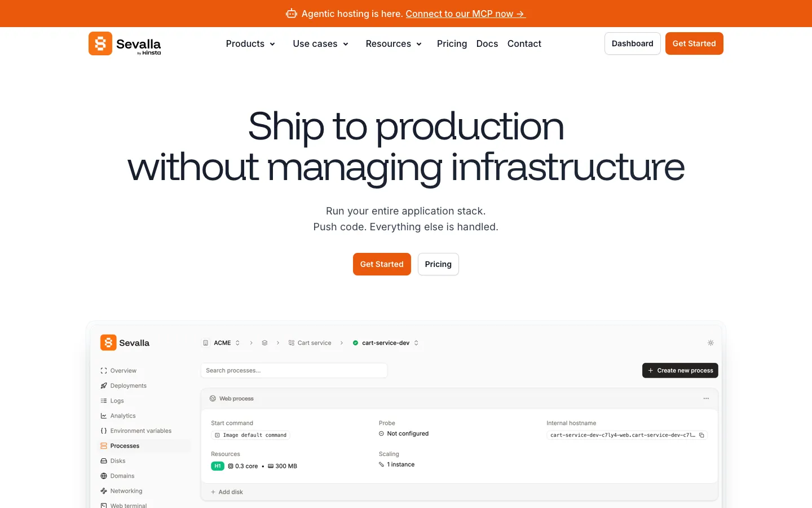Click the Create new process button
Viewport: 812px width, 508px height.
(x=680, y=370)
